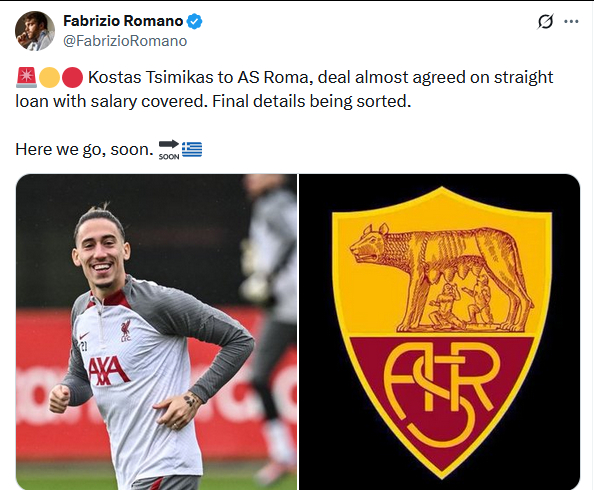594x490 pixels.
Task: Open Fabrizio Romano's profile avatar
Action: click(x=35, y=31)
